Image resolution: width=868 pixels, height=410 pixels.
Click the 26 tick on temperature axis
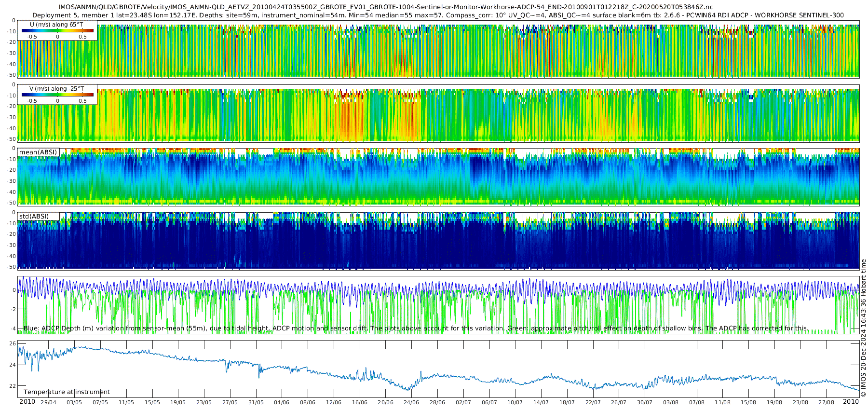point(13,344)
